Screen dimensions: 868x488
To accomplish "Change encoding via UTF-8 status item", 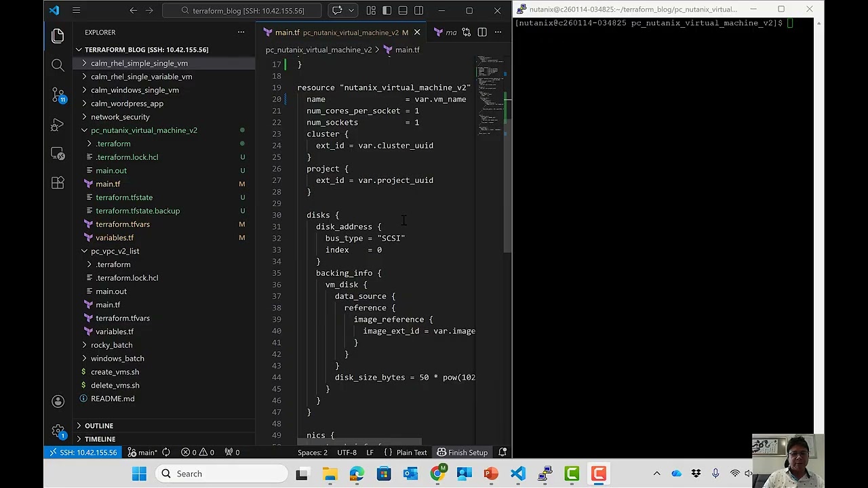I will [x=347, y=452].
